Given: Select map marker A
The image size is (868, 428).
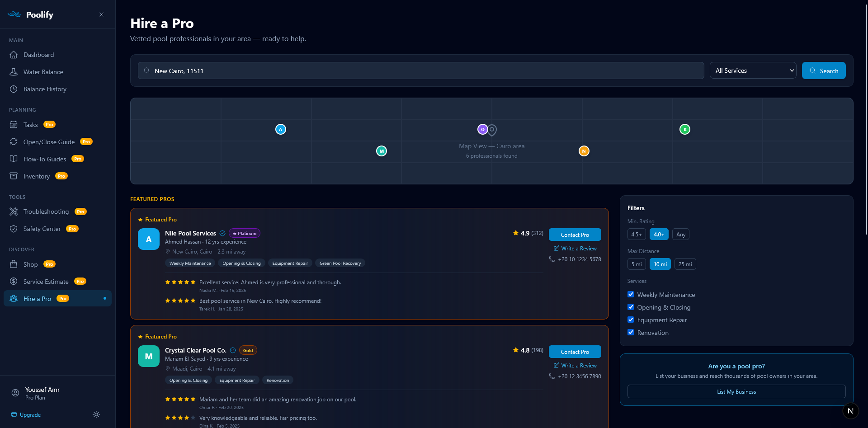Looking at the screenshot, I should (x=281, y=129).
